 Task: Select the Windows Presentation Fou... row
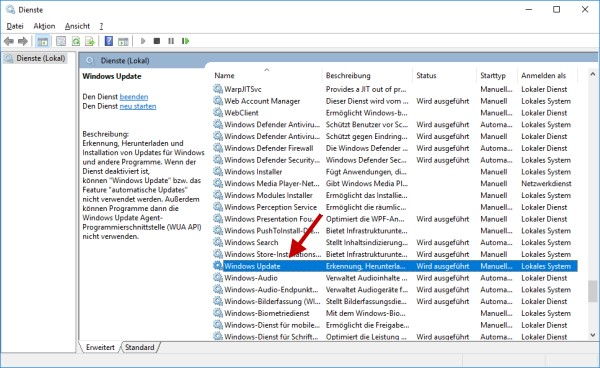click(x=395, y=219)
